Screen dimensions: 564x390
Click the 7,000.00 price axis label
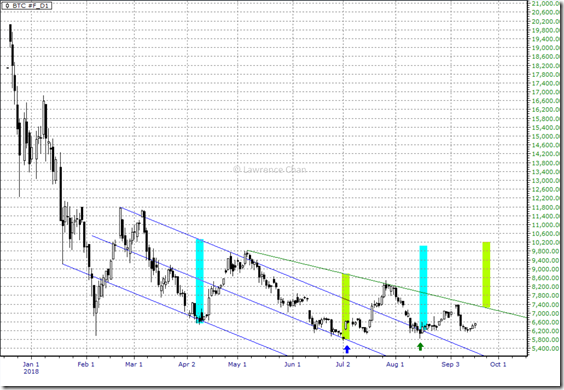546,313
